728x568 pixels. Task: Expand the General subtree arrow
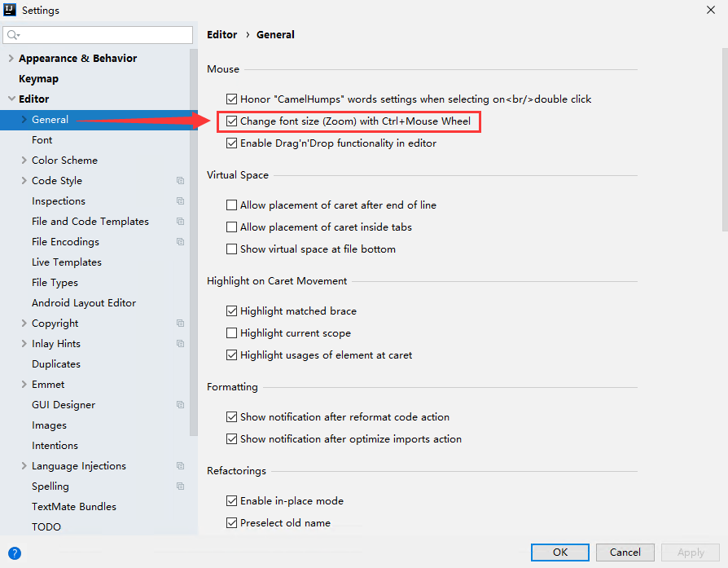point(24,120)
